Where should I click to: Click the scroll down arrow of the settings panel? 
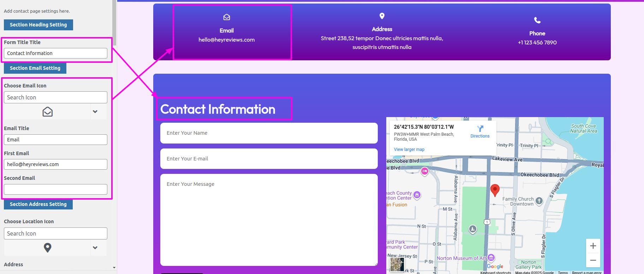tap(114, 268)
